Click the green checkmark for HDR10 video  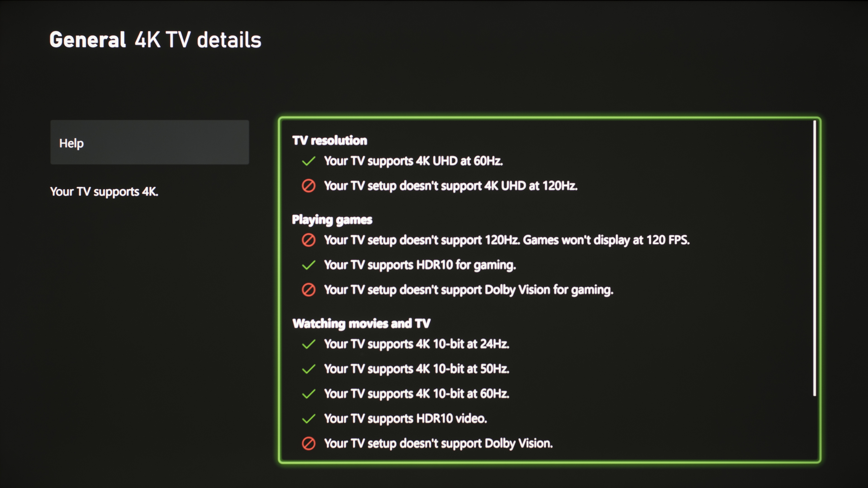point(308,419)
